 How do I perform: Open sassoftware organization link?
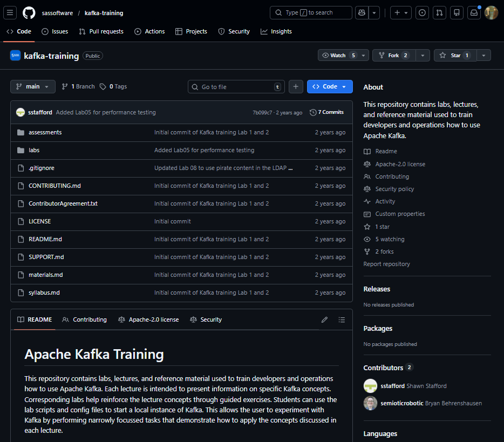(57, 13)
